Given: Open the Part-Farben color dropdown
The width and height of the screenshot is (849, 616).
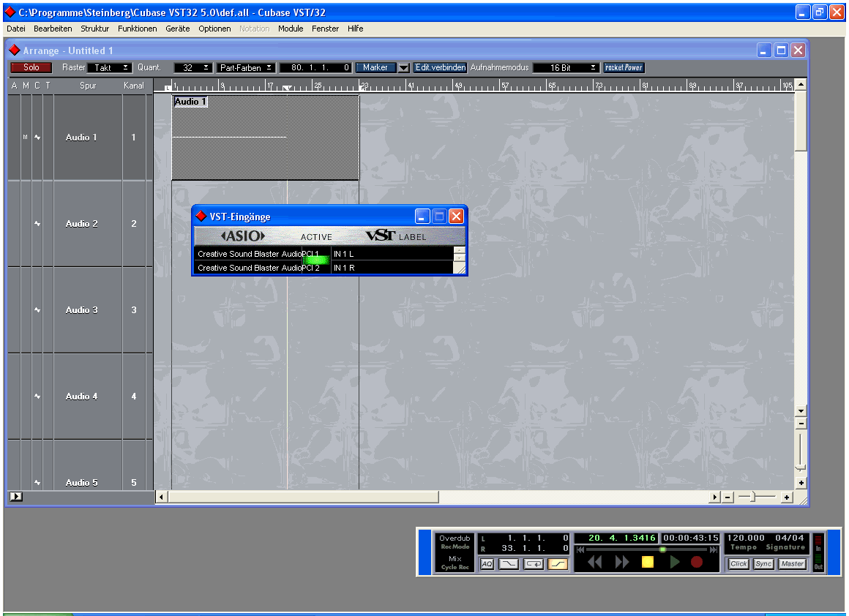Looking at the screenshot, I should (x=246, y=67).
